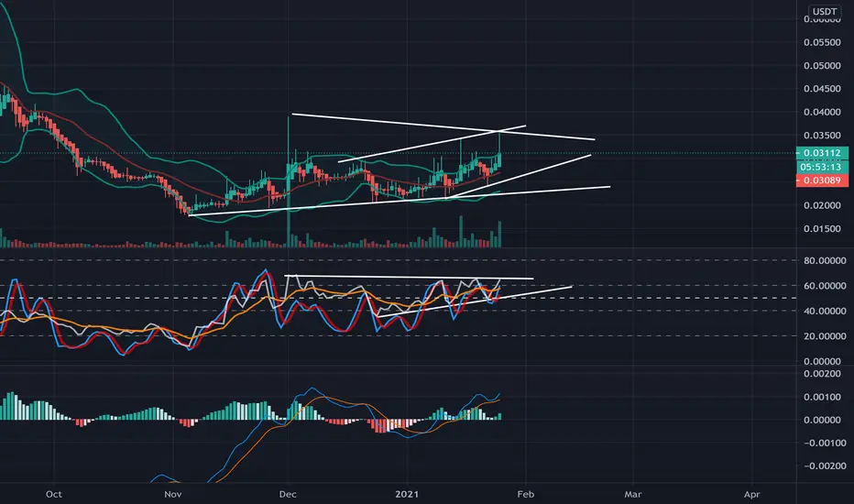Open the USDT currency selector
Image resolution: width=854 pixels, height=504 pixels.
[825, 11]
